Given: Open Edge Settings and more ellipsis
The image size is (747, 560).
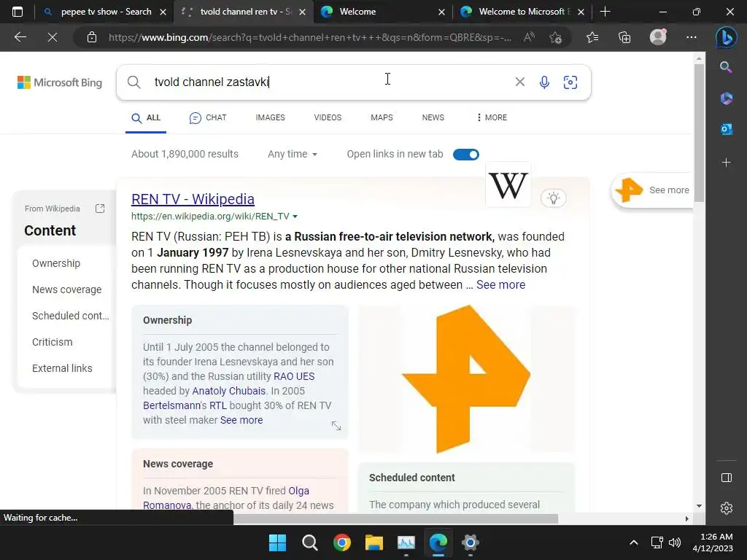Looking at the screenshot, I should point(692,37).
